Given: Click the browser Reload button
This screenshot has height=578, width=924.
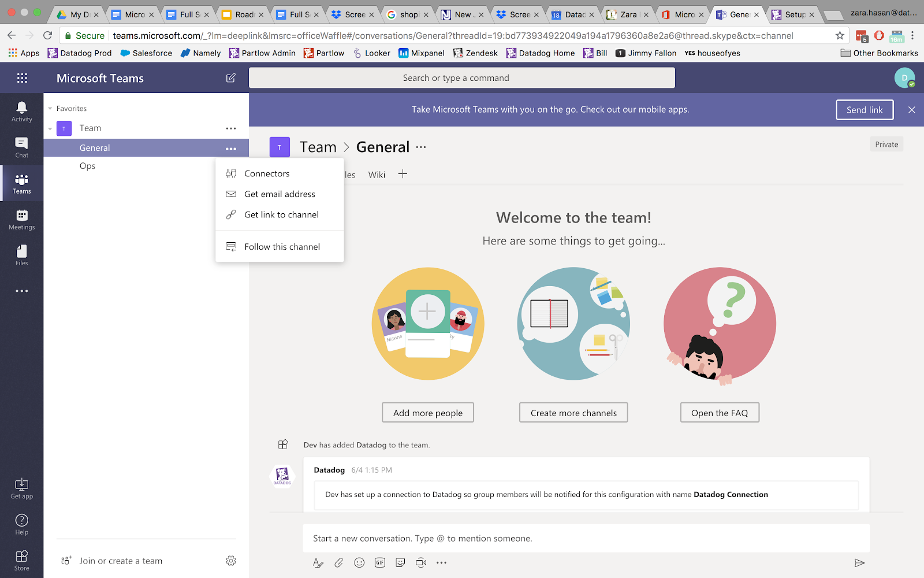Looking at the screenshot, I should pyautogui.click(x=48, y=35).
